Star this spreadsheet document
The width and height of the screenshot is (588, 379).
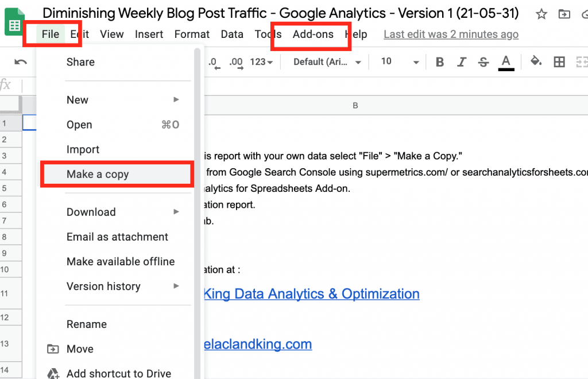click(541, 14)
